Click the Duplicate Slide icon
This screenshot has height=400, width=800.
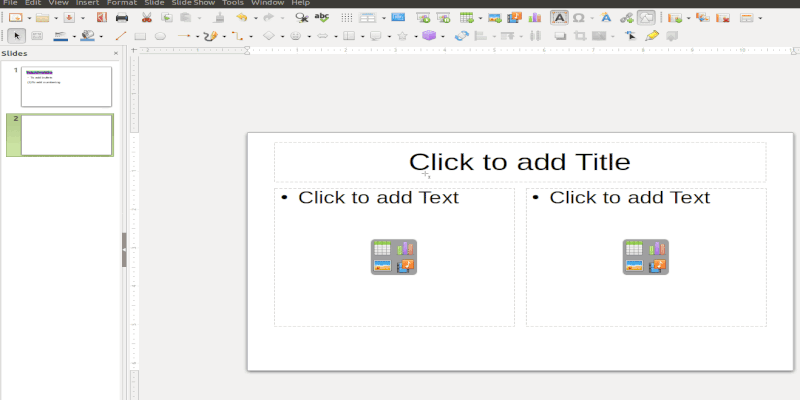pyautogui.click(x=703, y=18)
